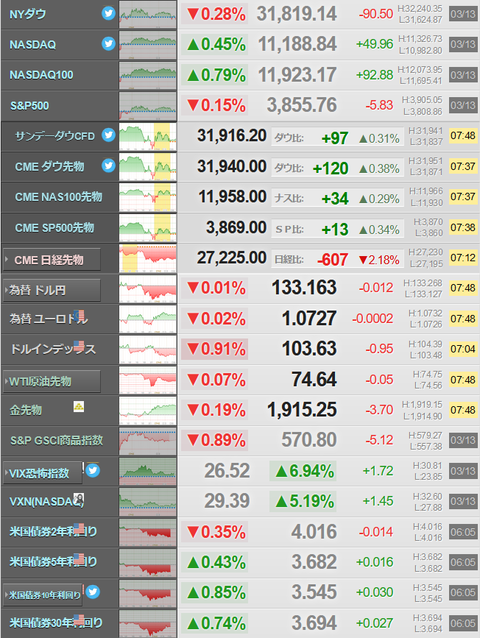Click the S&P500 change ▼0.15%
Screen dimensions: 480x638
(216, 106)
